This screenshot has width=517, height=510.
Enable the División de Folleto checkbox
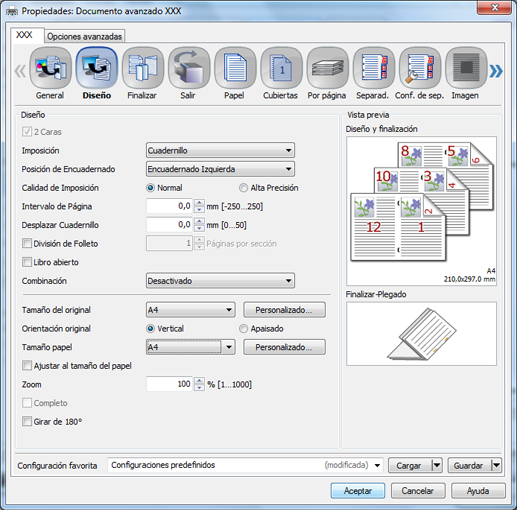click(x=27, y=243)
